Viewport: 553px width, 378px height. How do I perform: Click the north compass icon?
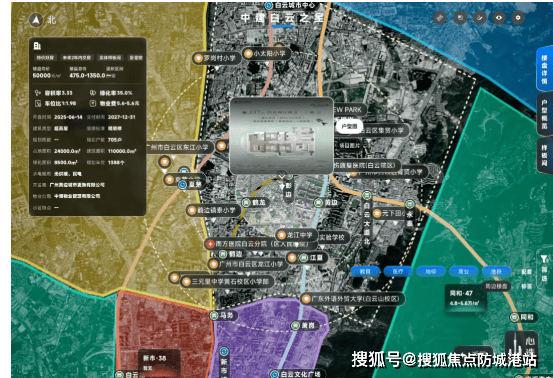click(36, 20)
